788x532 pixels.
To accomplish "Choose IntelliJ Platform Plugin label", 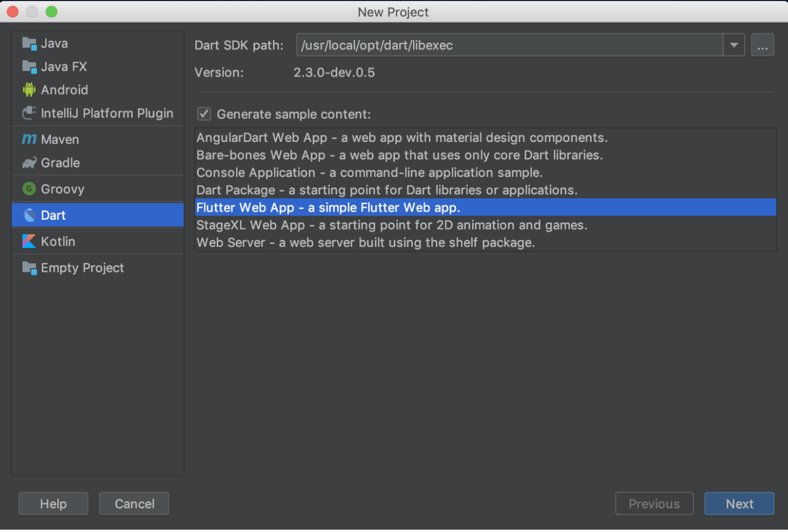I will click(x=107, y=113).
